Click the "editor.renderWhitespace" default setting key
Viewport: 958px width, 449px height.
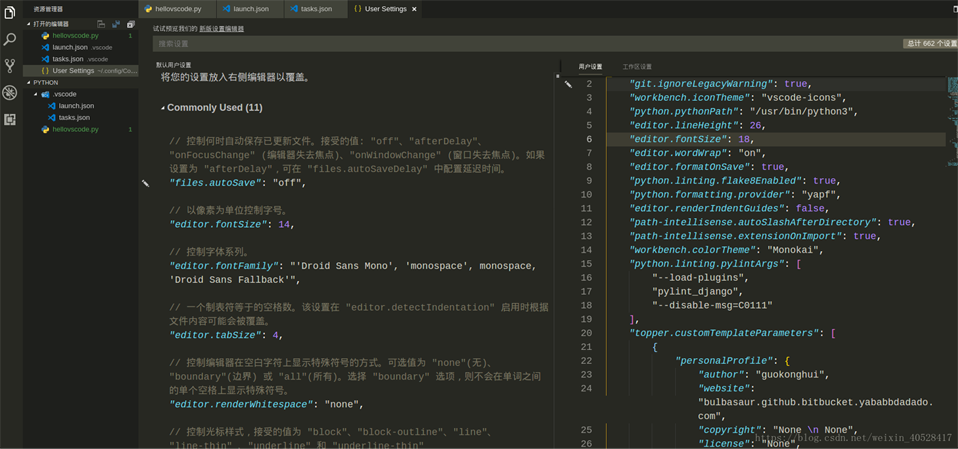pyautogui.click(x=242, y=404)
